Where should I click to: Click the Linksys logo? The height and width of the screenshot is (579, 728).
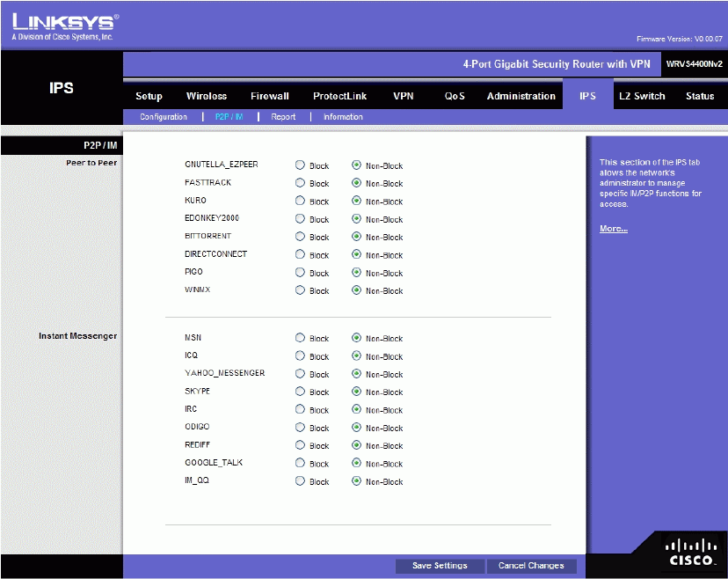pos(65,26)
